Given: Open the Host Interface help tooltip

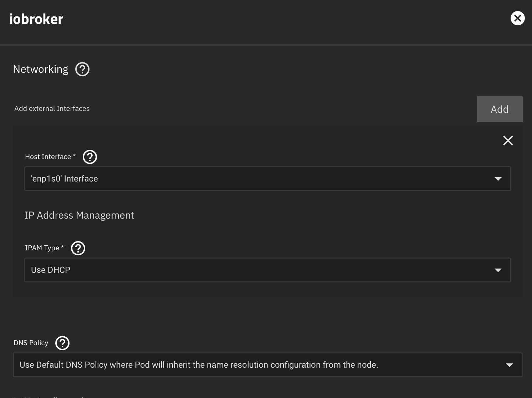Looking at the screenshot, I should 90,157.
